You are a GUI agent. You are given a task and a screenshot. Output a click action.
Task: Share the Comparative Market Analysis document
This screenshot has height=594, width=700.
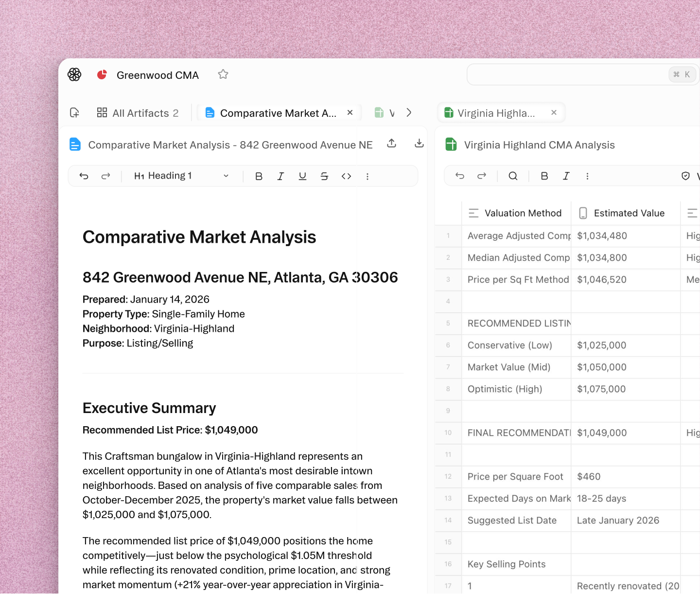pyautogui.click(x=392, y=144)
